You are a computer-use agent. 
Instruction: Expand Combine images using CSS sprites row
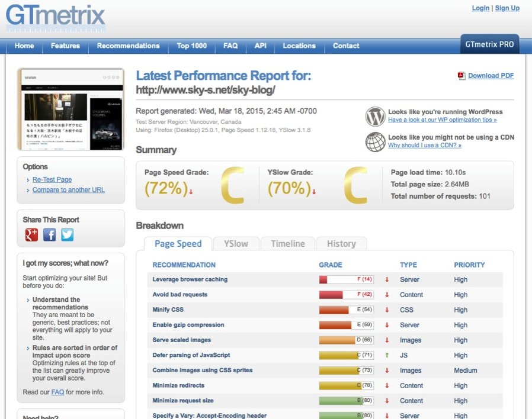coord(203,370)
